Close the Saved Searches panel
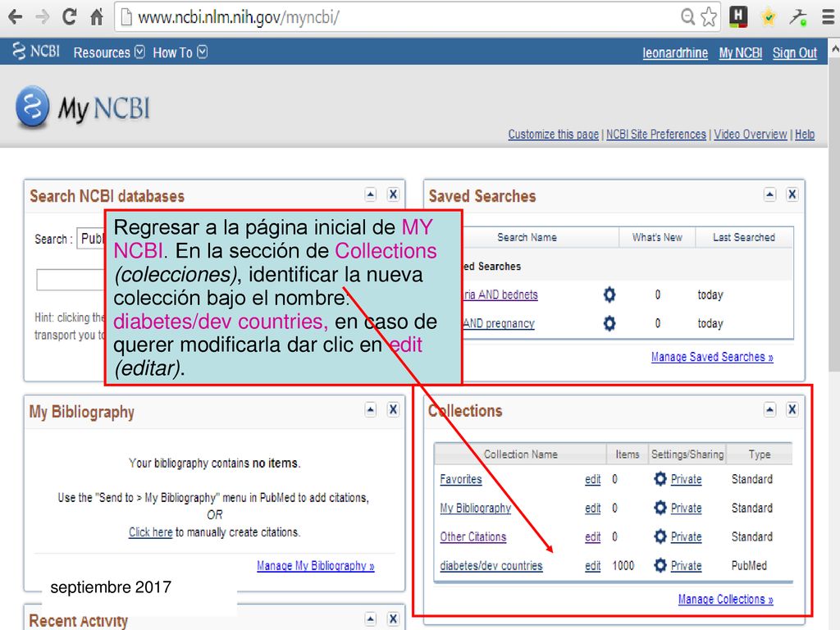 (x=792, y=194)
